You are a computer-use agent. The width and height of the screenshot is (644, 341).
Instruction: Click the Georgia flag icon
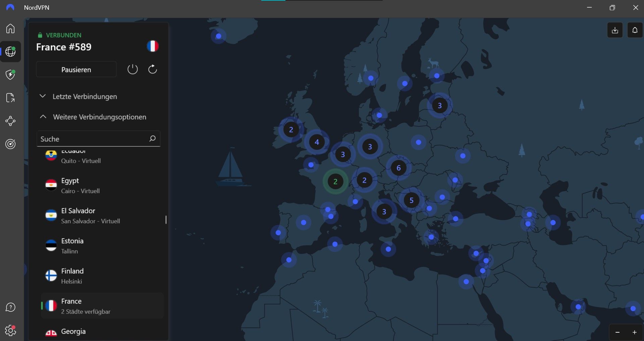pyautogui.click(x=51, y=333)
